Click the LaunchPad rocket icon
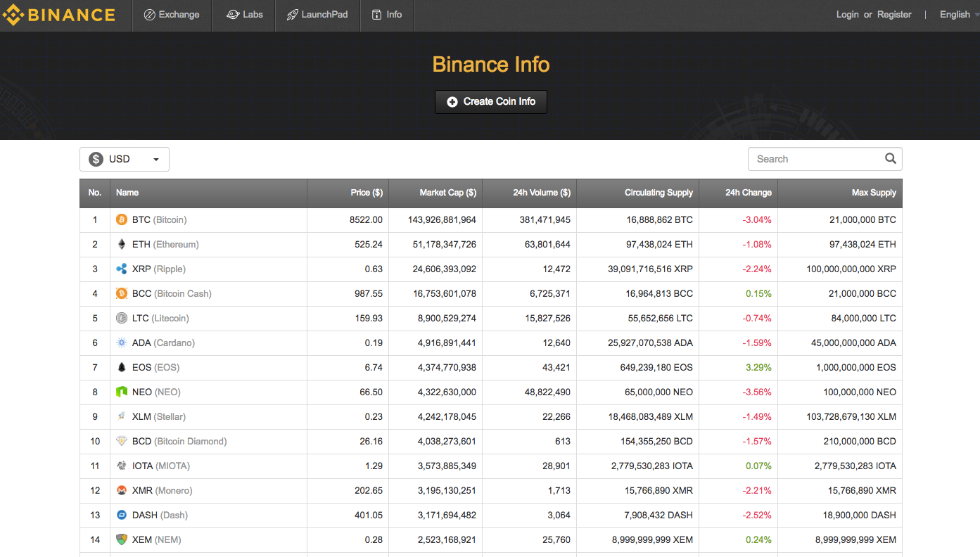The width and height of the screenshot is (980, 557). 292,15
